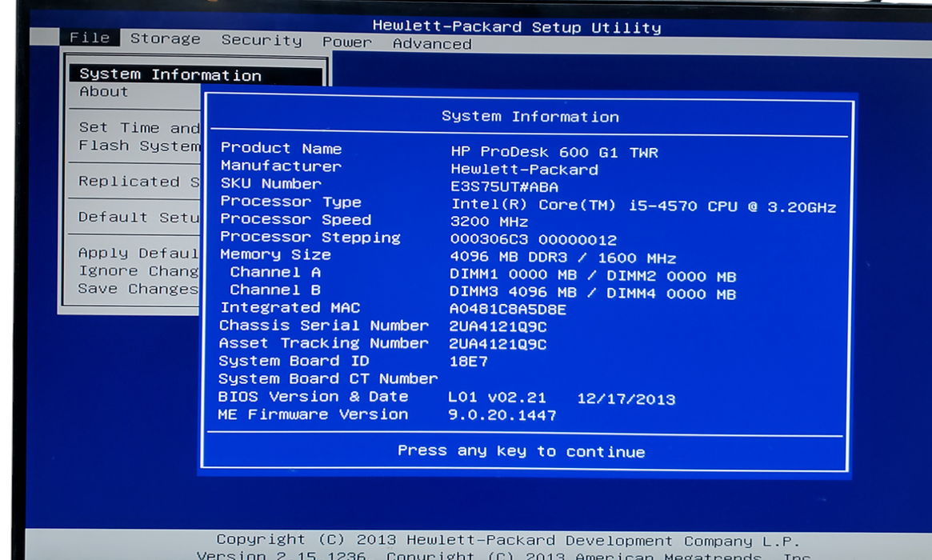
Task: Click the Intel Core i5-4570 processor value
Action: (x=644, y=206)
